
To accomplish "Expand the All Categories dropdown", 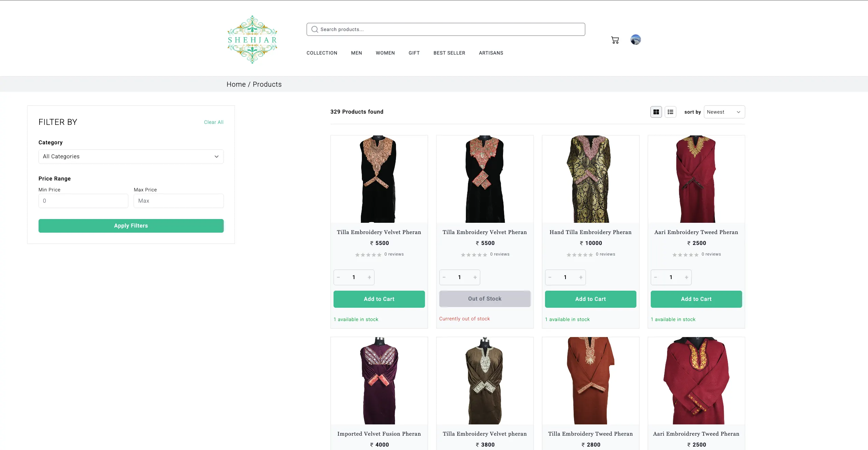I will click(x=131, y=156).
